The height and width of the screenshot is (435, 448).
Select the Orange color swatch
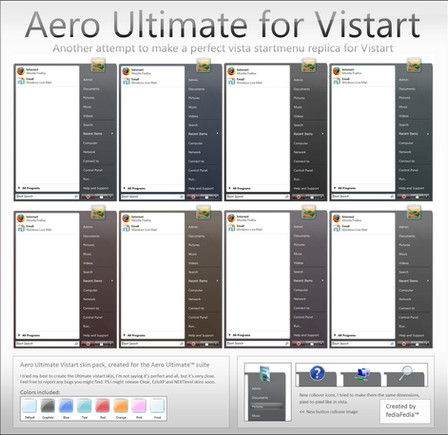pyautogui.click(x=121, y=406)
